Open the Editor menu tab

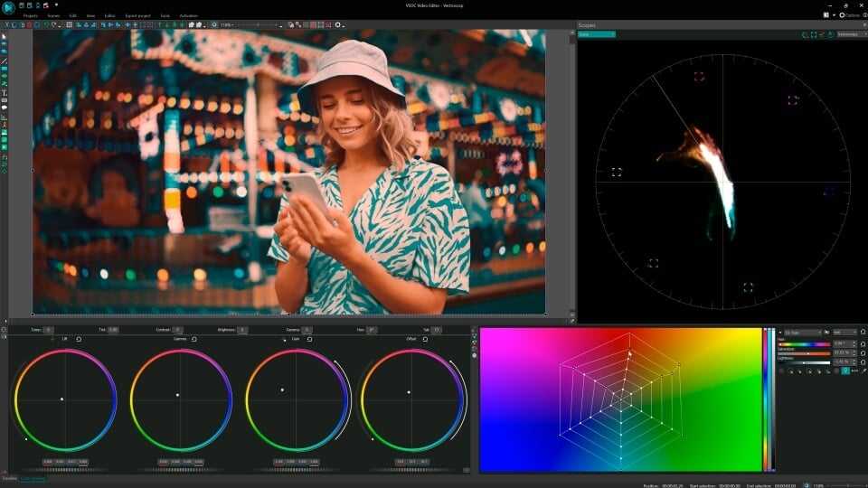pyautogui.click(x=109, y=15)
